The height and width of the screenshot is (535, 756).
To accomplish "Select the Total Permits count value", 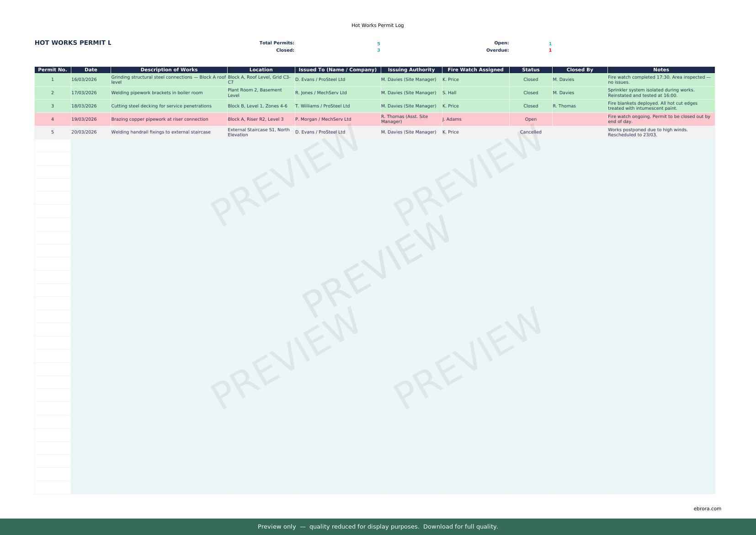I will [378, 43].
